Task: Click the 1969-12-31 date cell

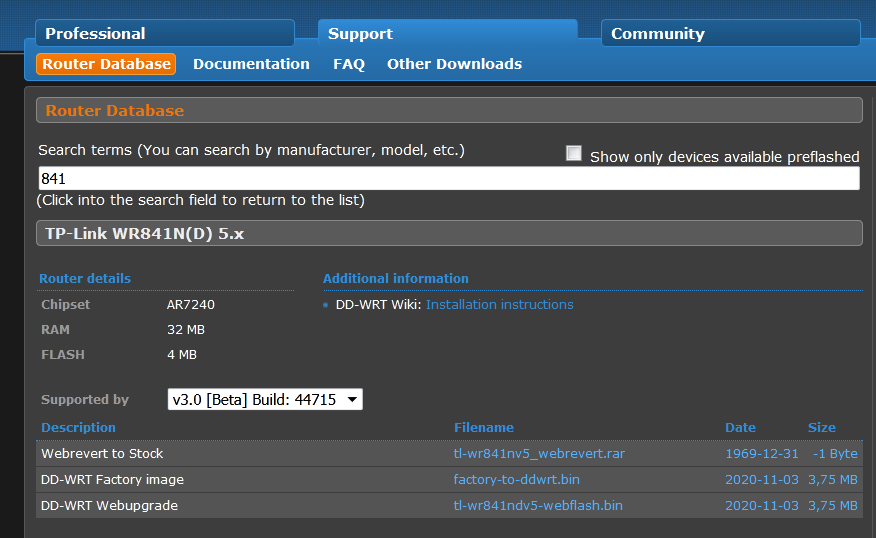Action: tap(761, 454)
